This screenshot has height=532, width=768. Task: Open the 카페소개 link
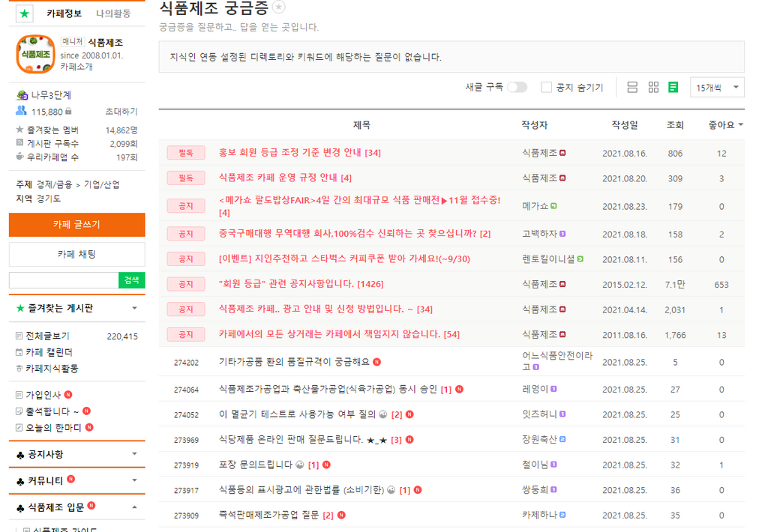pos(76,67)
